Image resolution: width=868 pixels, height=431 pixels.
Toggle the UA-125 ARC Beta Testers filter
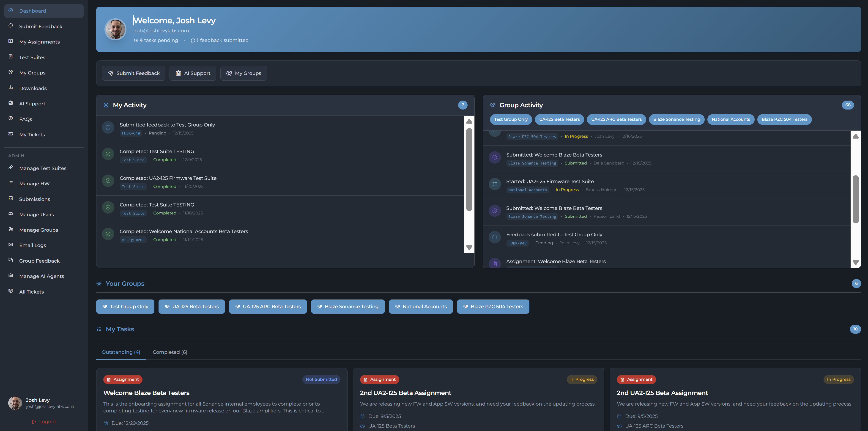(x=616, y=119)
